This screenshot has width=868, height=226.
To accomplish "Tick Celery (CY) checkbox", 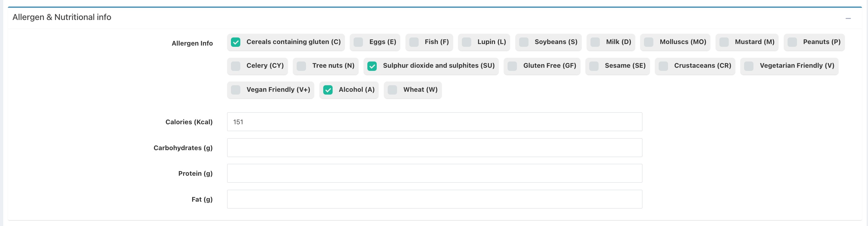I will pos(236,66).
